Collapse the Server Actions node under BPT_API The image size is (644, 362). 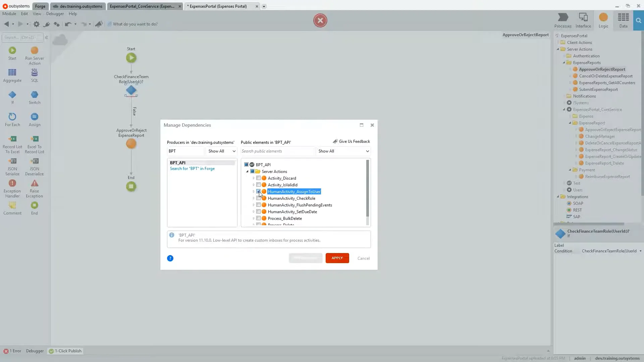247,171
